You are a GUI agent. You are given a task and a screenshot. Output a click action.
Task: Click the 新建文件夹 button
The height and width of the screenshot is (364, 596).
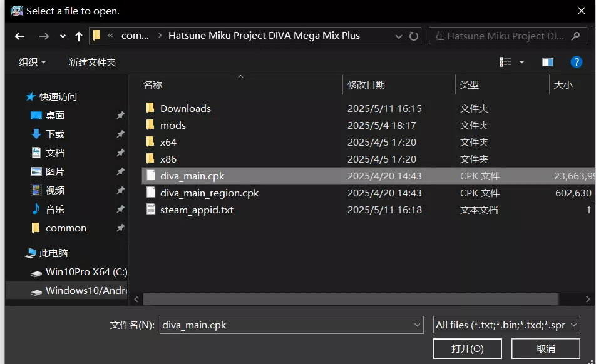(x=92, y=62)
